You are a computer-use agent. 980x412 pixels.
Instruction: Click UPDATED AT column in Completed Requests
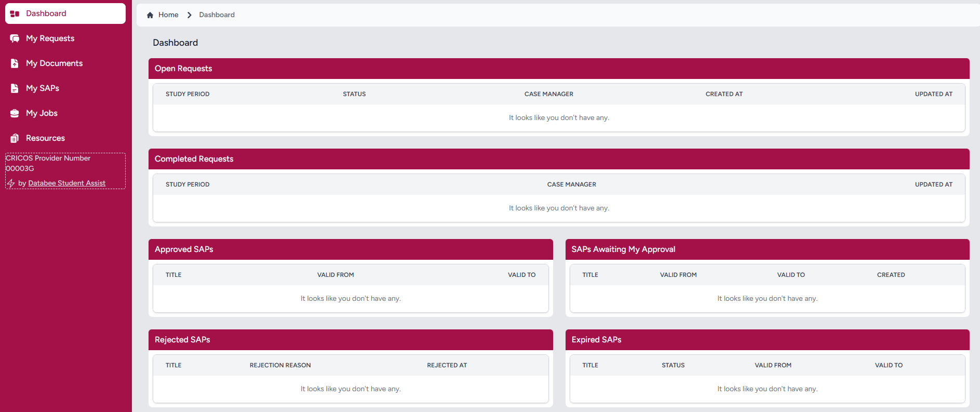[x=934, y=184]
